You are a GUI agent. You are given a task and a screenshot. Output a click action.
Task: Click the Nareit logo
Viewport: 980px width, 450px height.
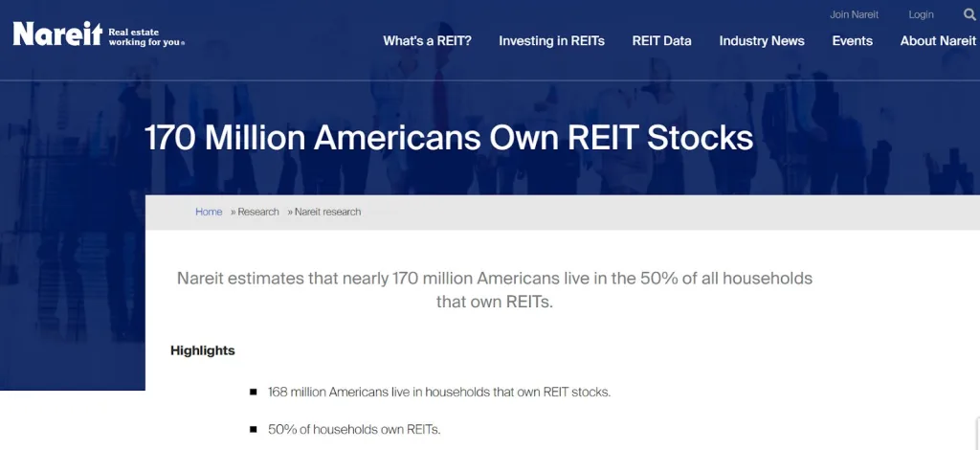point(57,35)
